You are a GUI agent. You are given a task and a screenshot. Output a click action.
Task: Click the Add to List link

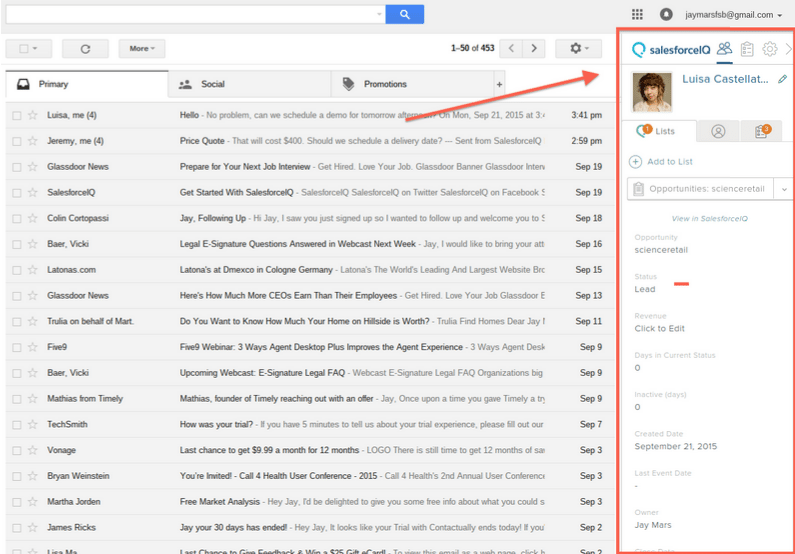670,162
